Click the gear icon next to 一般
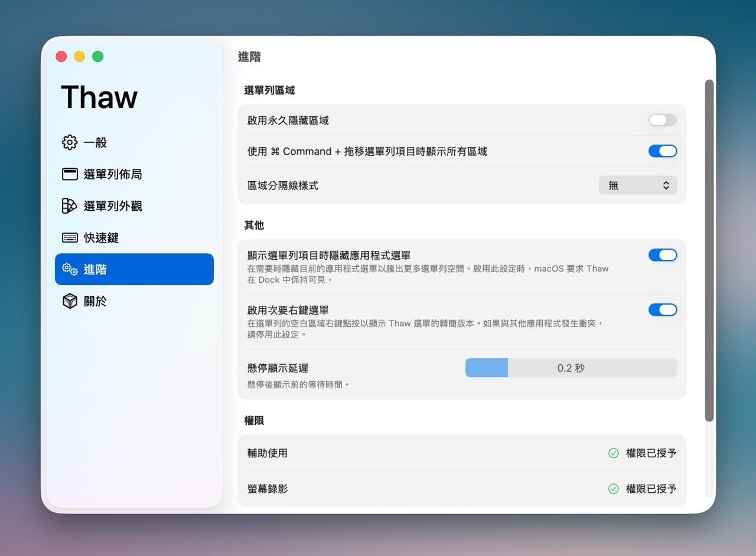 pos(70,142)
